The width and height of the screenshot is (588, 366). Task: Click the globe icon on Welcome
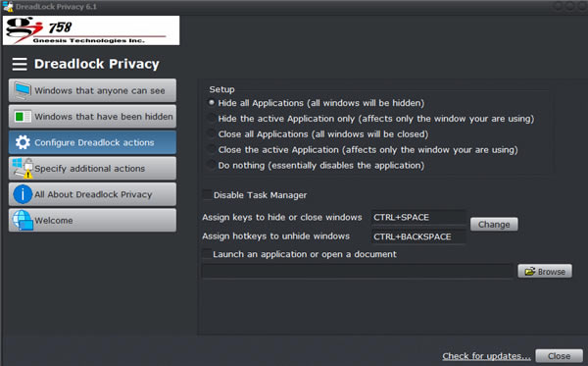(23, 220)
